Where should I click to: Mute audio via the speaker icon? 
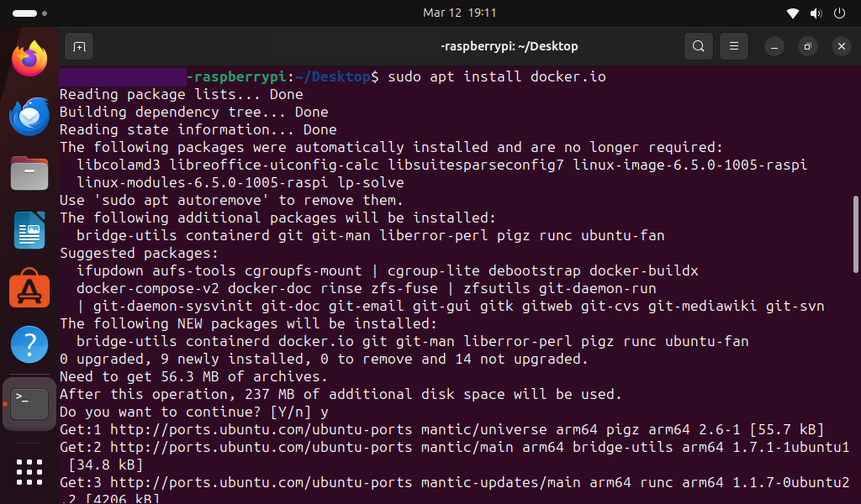(x=814, y=13)
